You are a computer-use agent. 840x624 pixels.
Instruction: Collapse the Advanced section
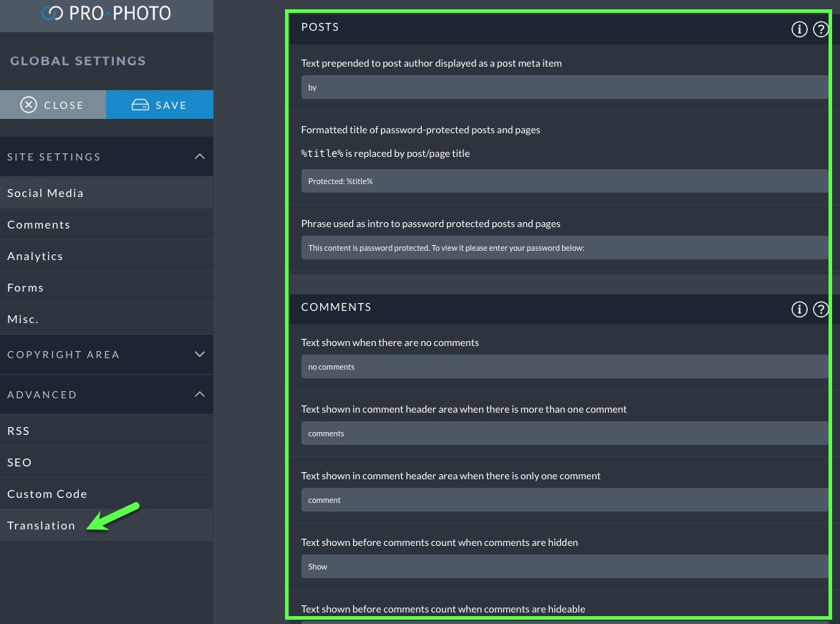(107, 395)
